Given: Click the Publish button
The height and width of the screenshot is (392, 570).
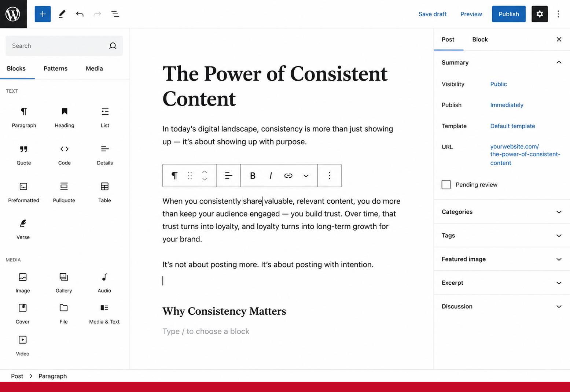Looking at the screenshot, I should (508, 14).
